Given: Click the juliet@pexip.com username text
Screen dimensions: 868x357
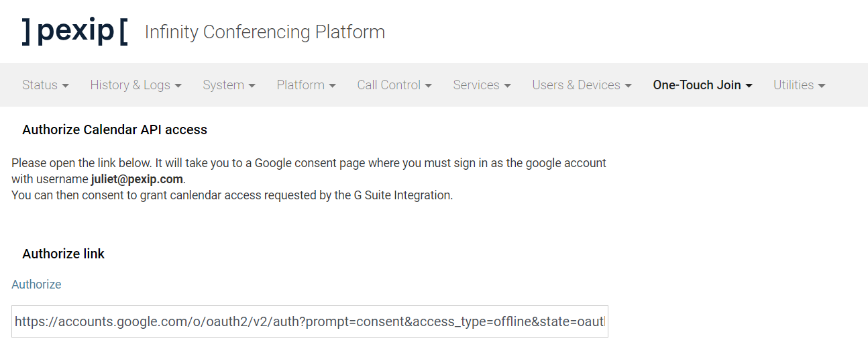Looking at the screenshot, I should coord(137,180).
